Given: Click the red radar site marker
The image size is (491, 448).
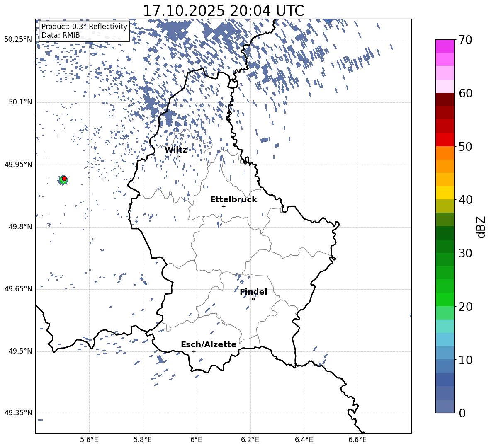Looking at the screenshot, I should pos(64,178).
